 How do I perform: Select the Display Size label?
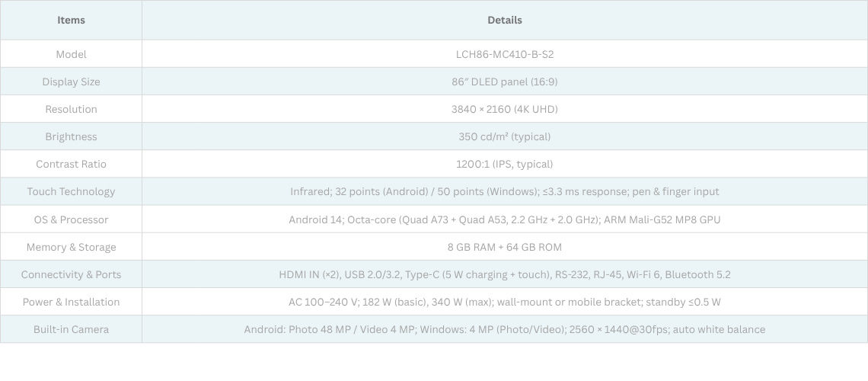pyautogui.click(x=71, y=82)
